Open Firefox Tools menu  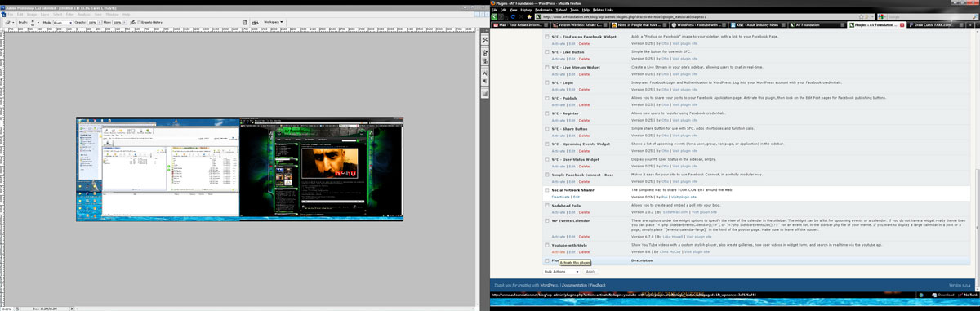(x=574, y=10)
